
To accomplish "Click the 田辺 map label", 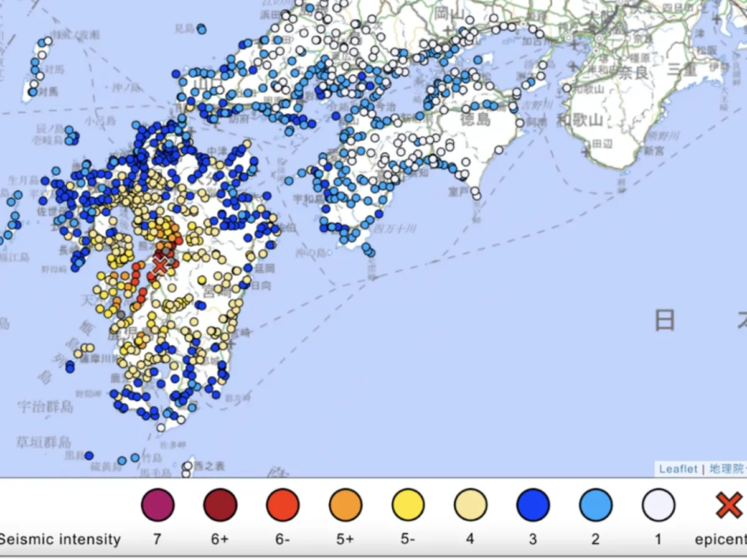I will [603, 144].
